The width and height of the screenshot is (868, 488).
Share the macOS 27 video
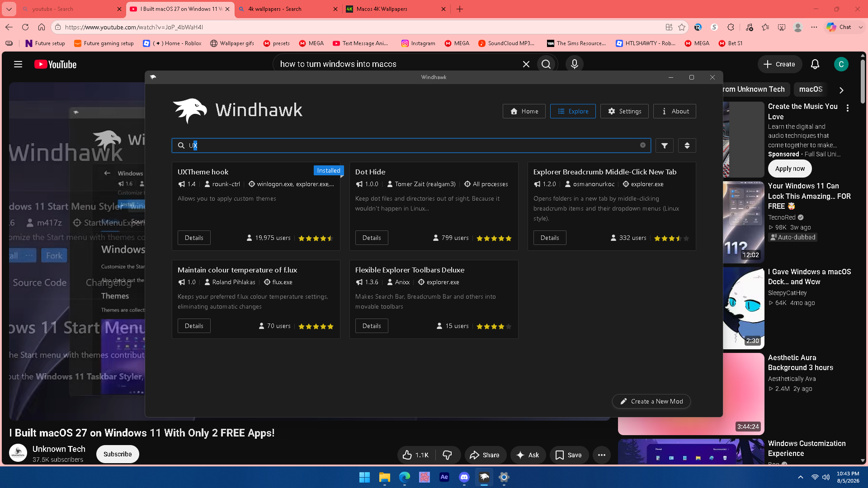pyautogui.click(x=485, y=455)
